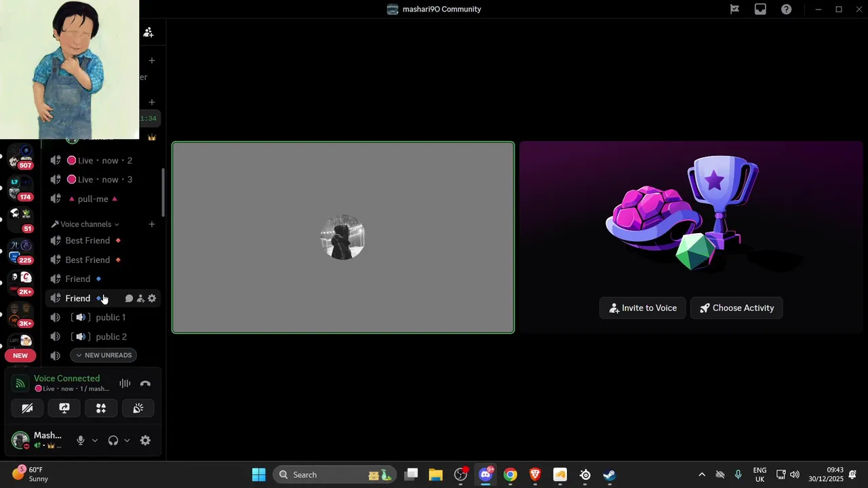The width and height of the screenshot is (868, 488).
Task: Open Google Chrome from the taskbar
Action: [x=510, y=474]
